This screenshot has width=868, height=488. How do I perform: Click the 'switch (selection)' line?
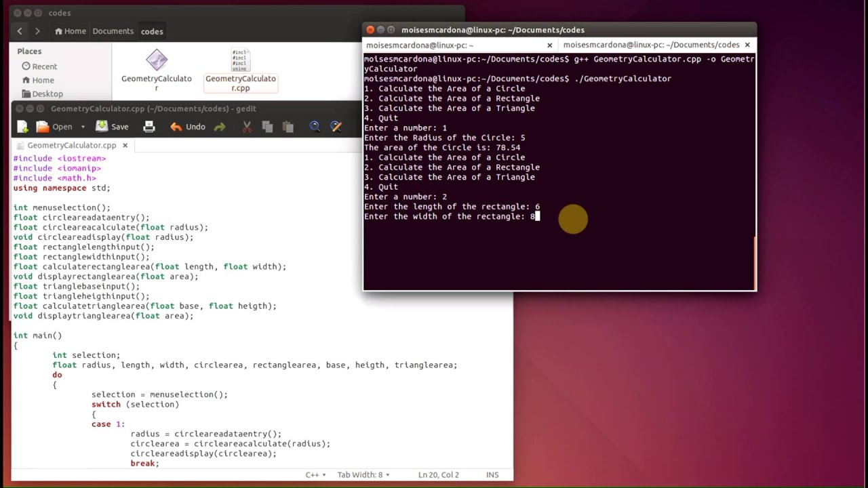(136, 405)
